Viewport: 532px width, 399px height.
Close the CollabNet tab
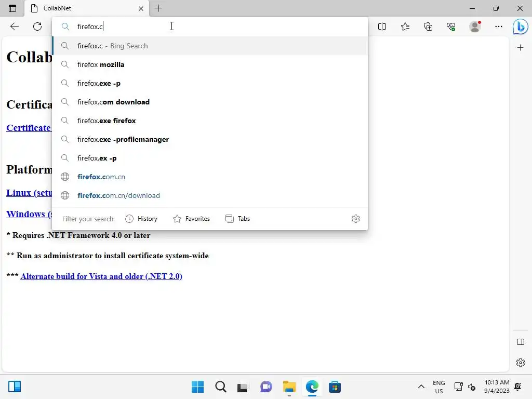141,8
